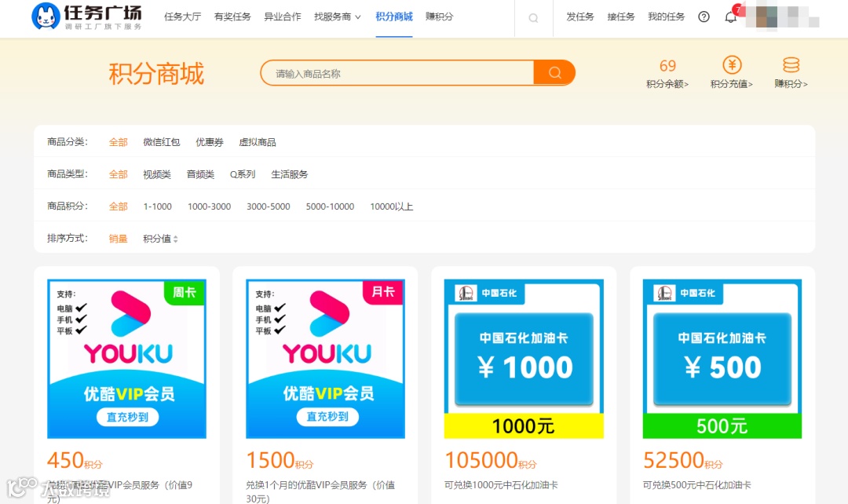Select 全部 in 商品类型 row
The width and height of the screenshot is (848, 504).
click(x=118, y=174)
